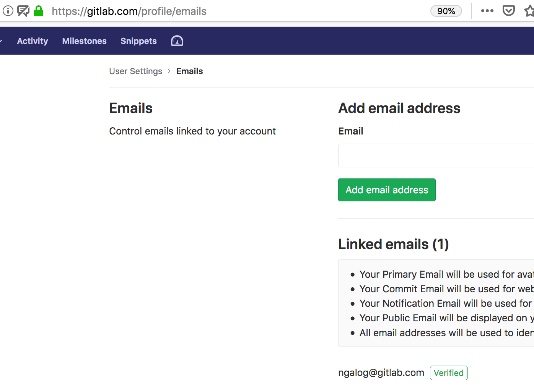Bookmark this page with the star icon
Screen dimensions: 534x392
point(529,11)
